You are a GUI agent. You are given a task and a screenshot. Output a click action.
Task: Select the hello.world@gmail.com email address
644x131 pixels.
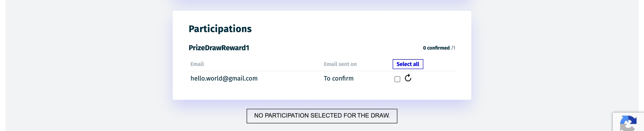(x=224, y=79)
